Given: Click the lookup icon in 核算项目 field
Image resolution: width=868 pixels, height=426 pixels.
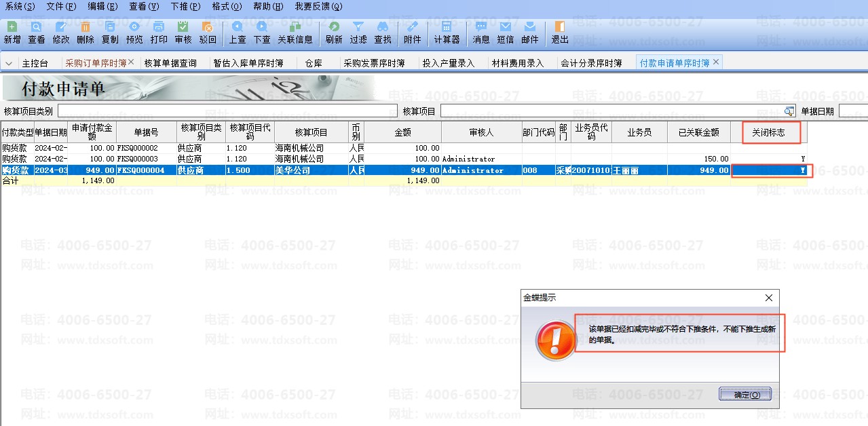Looking at the screenshot, I should tap(789, 111).
